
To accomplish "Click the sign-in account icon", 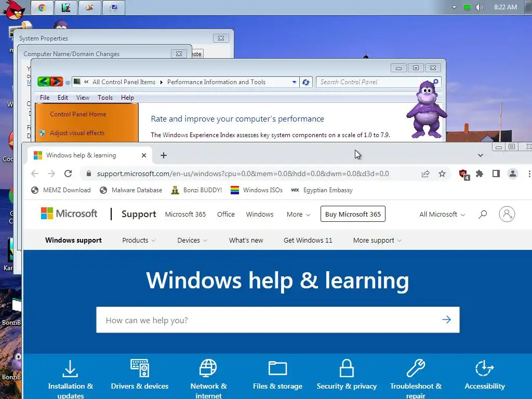I will pos(507,214).
